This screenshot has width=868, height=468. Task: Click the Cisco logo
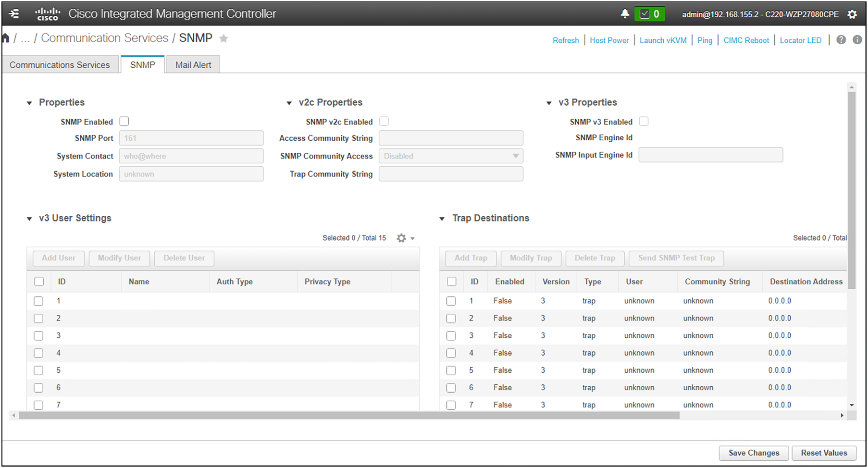click(48, 14)
